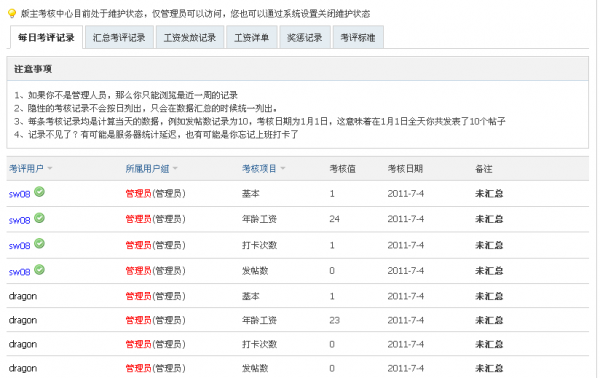Image resolution: width=600 pixels, height=378 pixels.
Task: Click 管理员 group in sw08 打卡次数 row
Action: (x=139, y=245)
